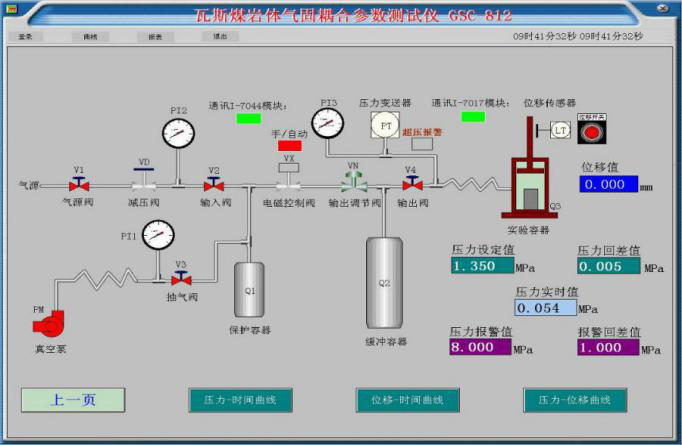Open the 退出 menu in the top bar

click(219, 36)
